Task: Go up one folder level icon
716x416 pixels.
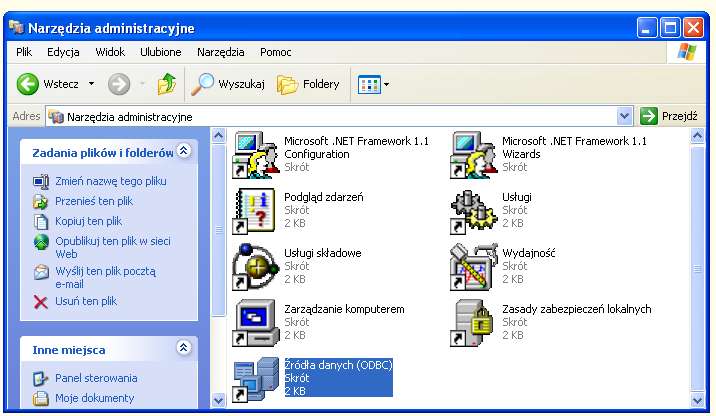Action: (167, 84)
